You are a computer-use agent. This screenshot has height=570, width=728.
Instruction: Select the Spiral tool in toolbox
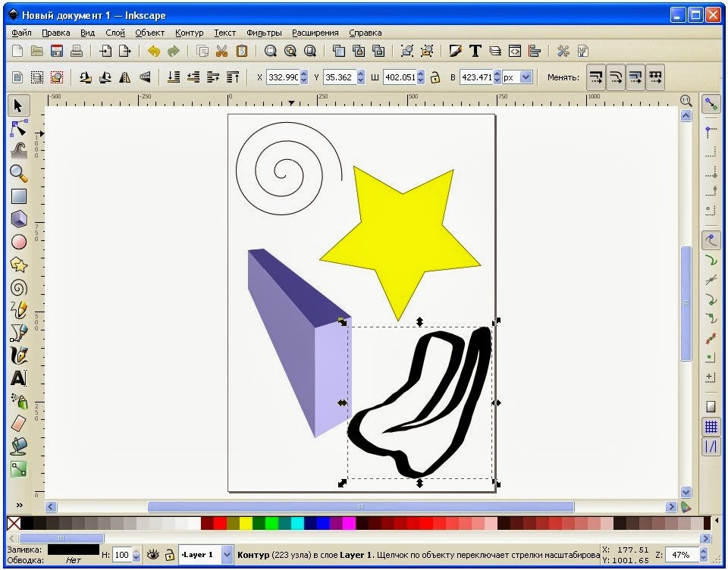pos(19,287)
